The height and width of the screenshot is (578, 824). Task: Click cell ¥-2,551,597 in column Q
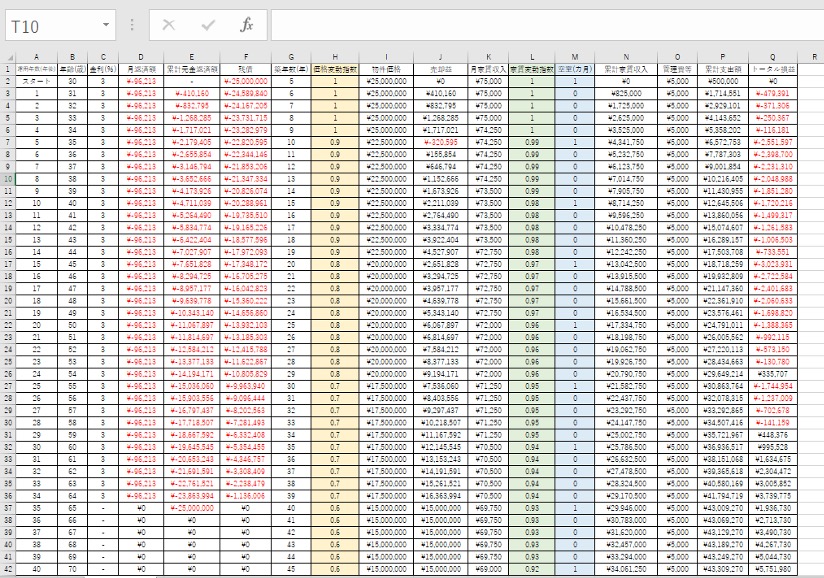point(772,142)
